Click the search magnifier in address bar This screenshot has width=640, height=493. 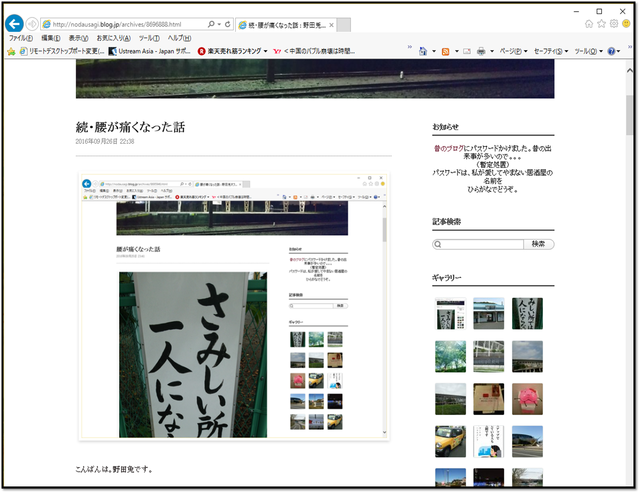tap(211, 24)
